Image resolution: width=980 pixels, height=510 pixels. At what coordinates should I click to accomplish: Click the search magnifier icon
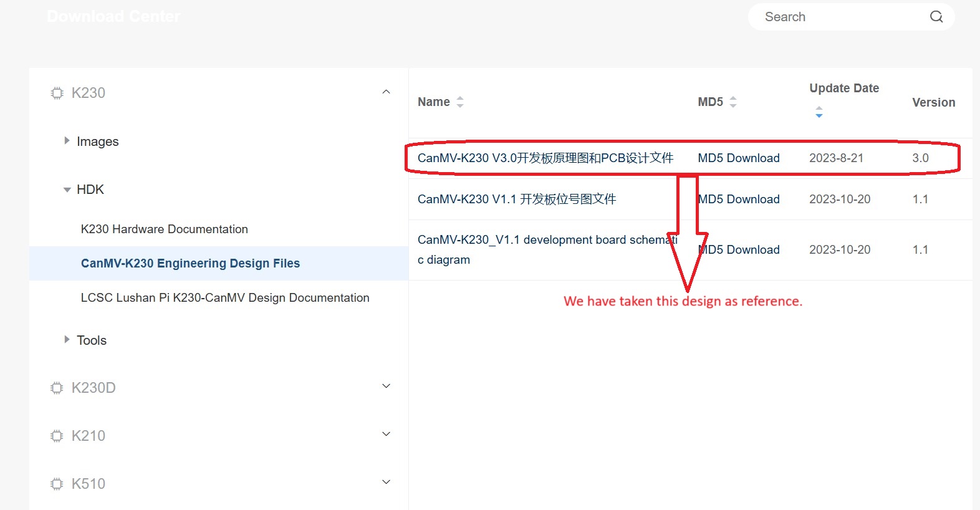click(x=936, y=17)
